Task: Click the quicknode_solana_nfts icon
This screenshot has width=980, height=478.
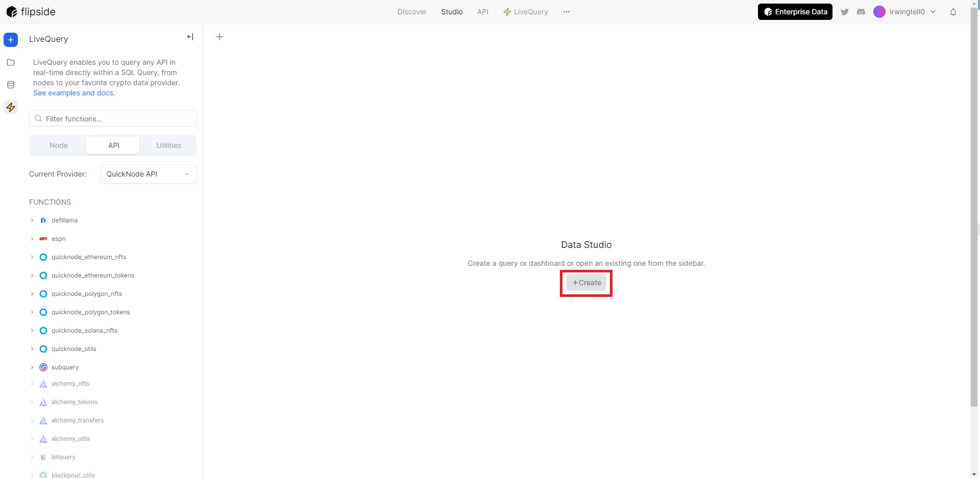Action: click(43, 331)
